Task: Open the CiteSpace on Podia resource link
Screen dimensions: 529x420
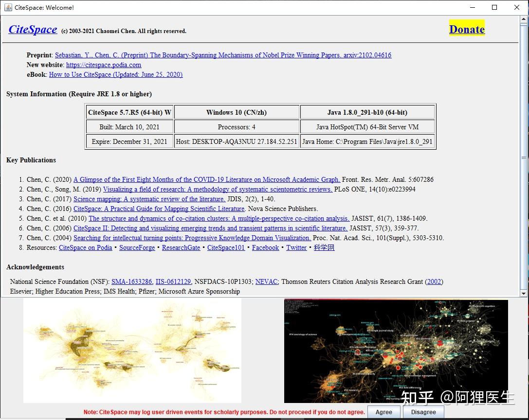Action: point(85,248)
